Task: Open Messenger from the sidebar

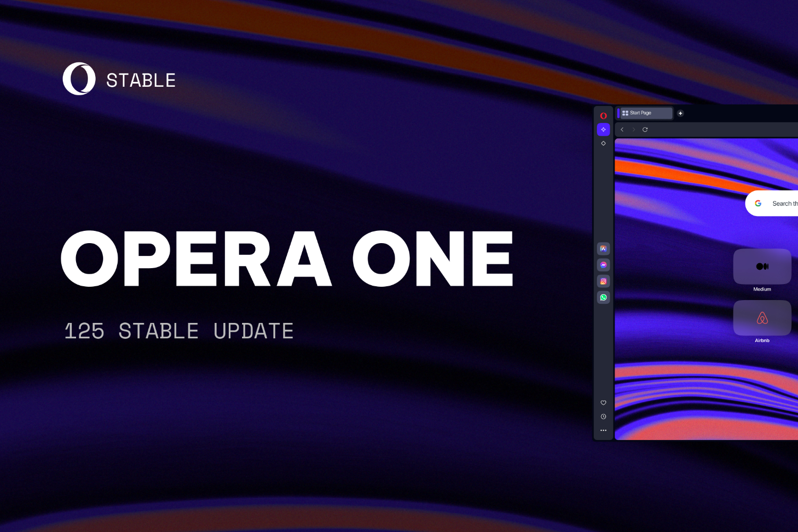Action: [603, 265]
